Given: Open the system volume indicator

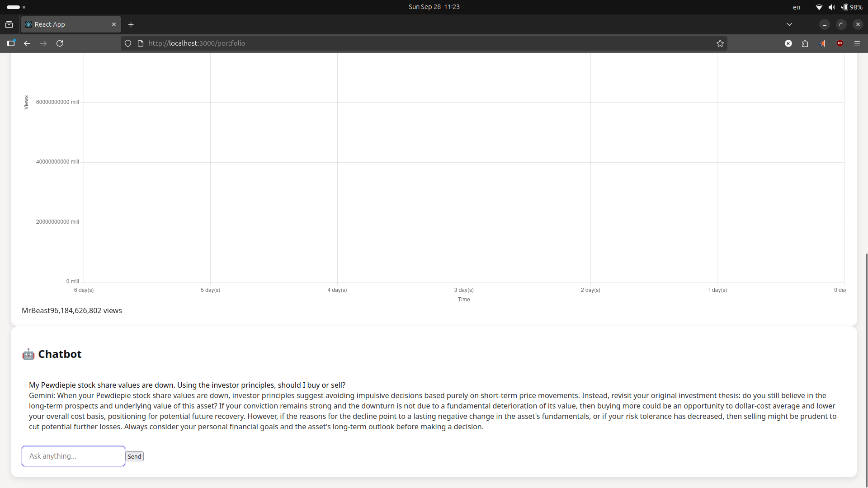Looking at the screenshot, I should click(832, 7).
